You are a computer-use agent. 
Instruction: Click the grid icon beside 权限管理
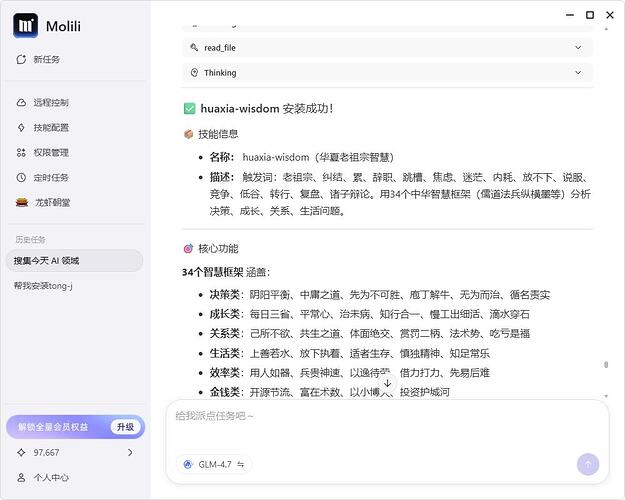pyautogui.click(x=21, y=152)
